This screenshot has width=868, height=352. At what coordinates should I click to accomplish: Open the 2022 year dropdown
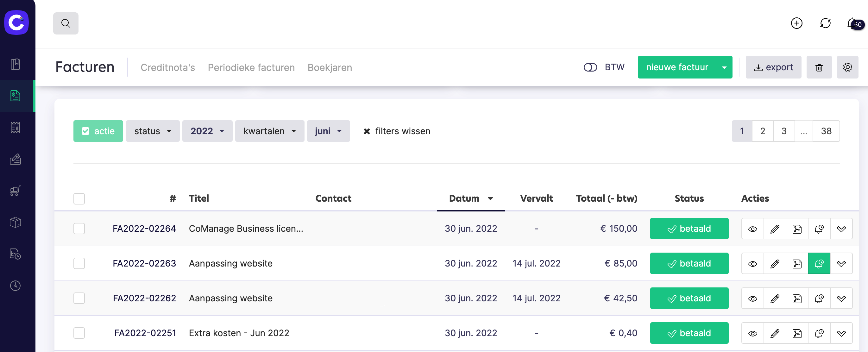(x=207, y=131)
